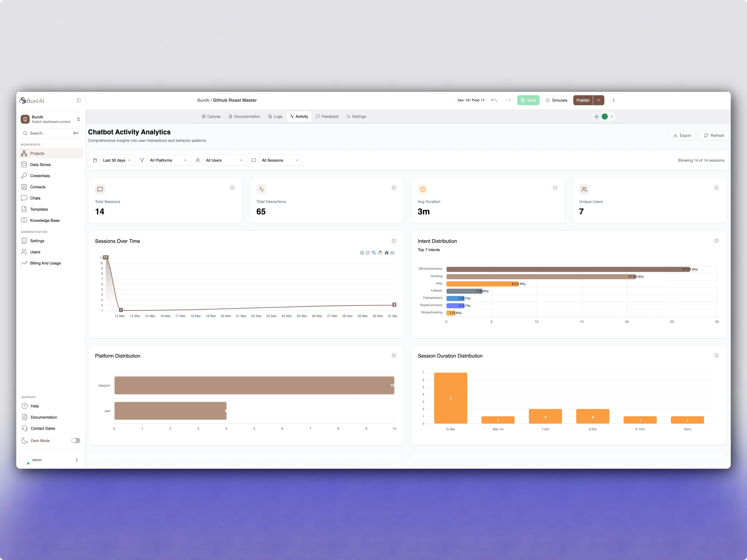This screenshot has width=747, height=560.
Task: Click the undo arrow in the top bar
Action: click(494, 100)
